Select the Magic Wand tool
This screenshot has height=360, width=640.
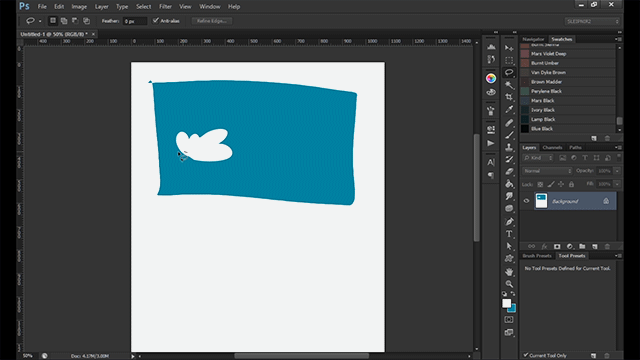509,85
